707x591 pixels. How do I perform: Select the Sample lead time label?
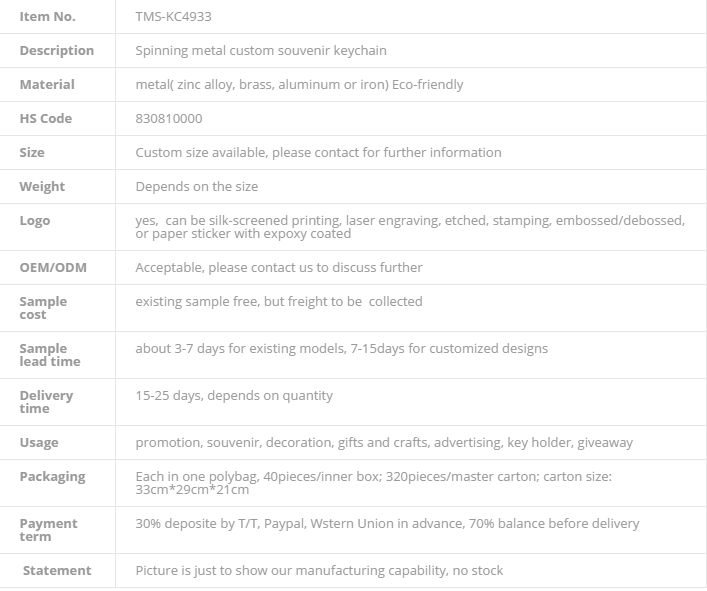[x=50, y=355]
